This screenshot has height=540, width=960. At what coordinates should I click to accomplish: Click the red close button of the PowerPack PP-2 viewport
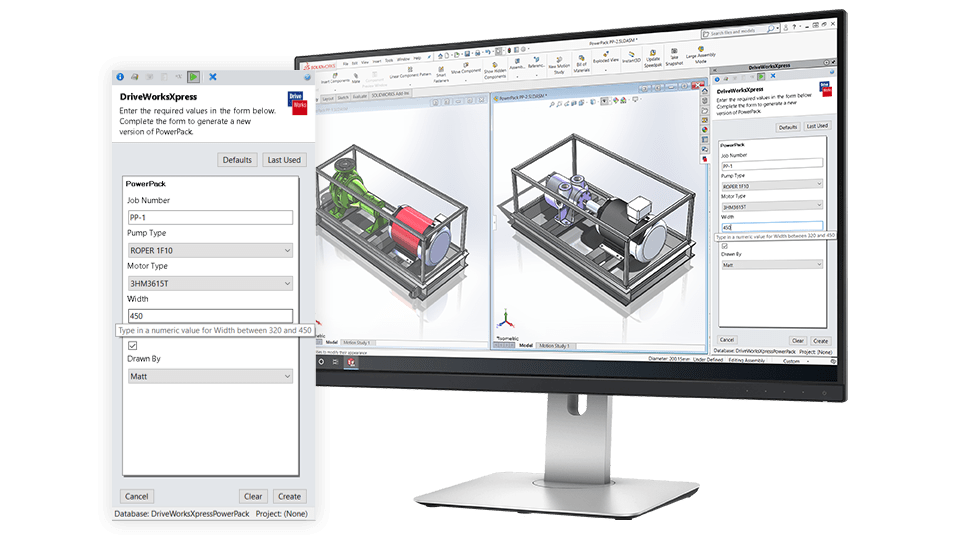pyautogui.click(x=697, y=86)
